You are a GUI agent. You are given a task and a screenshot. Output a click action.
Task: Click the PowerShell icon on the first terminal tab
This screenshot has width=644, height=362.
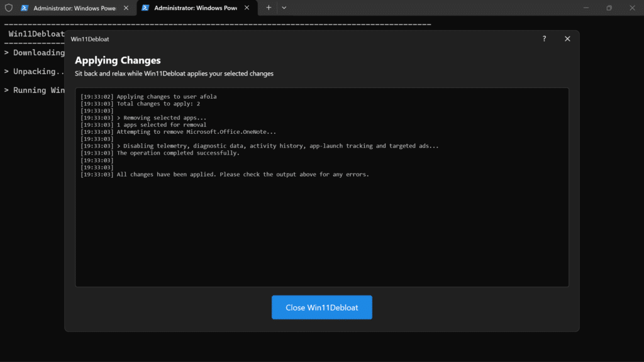point(24,8)
